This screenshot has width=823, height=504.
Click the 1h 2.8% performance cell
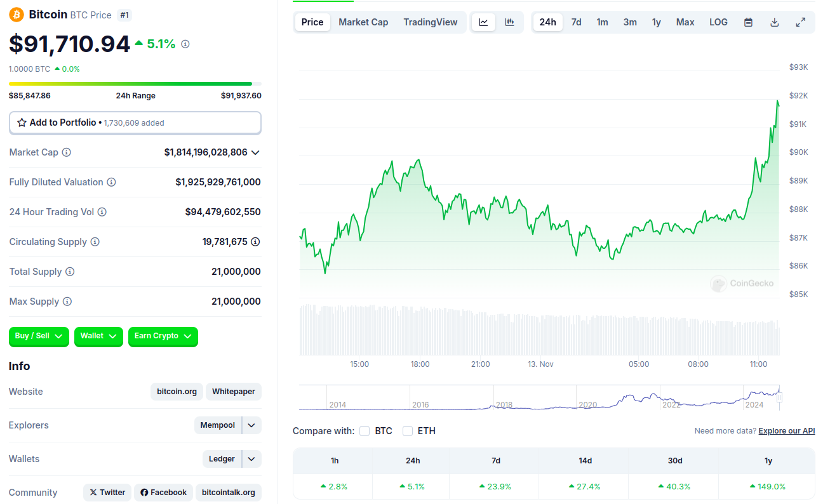click(334, 486)
